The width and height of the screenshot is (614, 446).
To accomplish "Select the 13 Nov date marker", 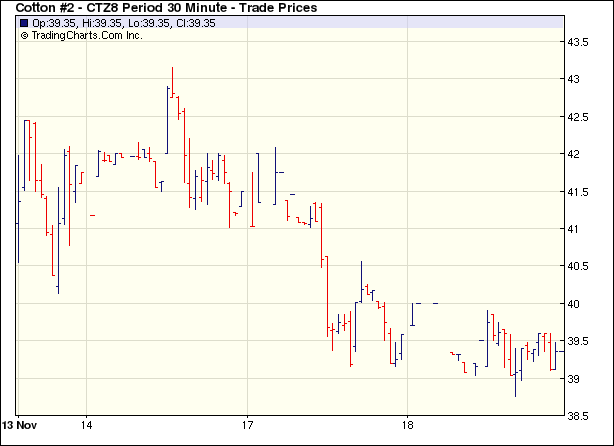I will [19, 424].
